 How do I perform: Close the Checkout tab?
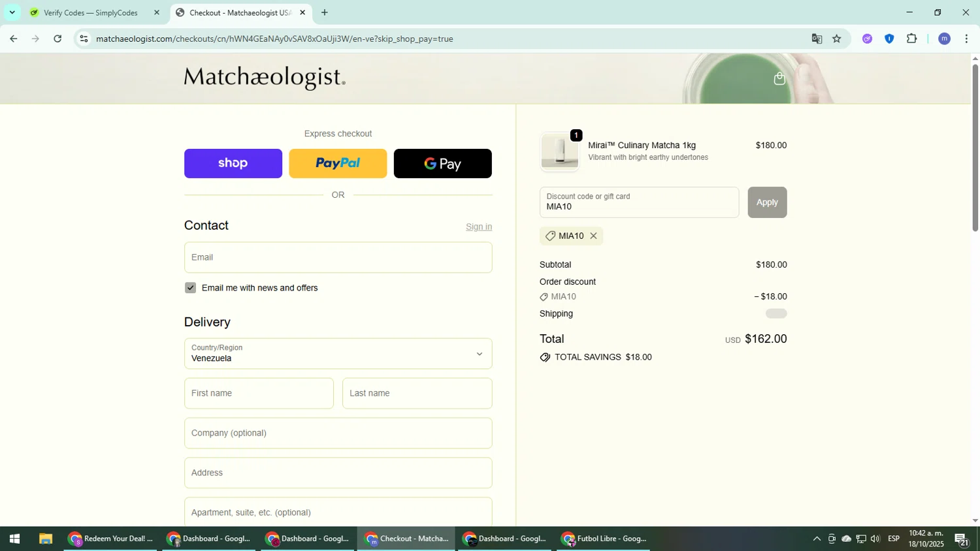[x=302, y=12]
